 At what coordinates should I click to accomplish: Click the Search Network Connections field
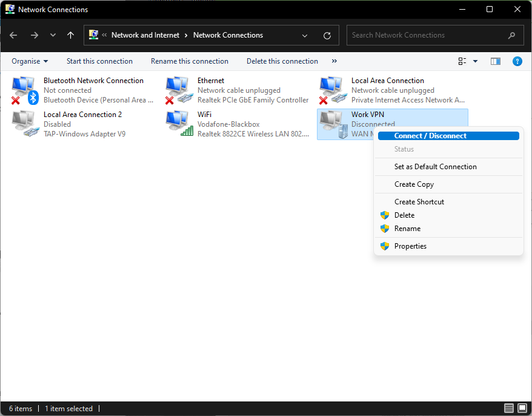[x=427, y=35]
